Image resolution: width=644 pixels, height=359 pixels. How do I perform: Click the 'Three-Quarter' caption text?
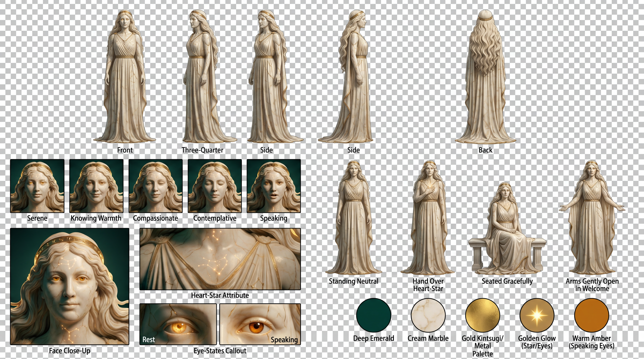(x=202, y=150)
